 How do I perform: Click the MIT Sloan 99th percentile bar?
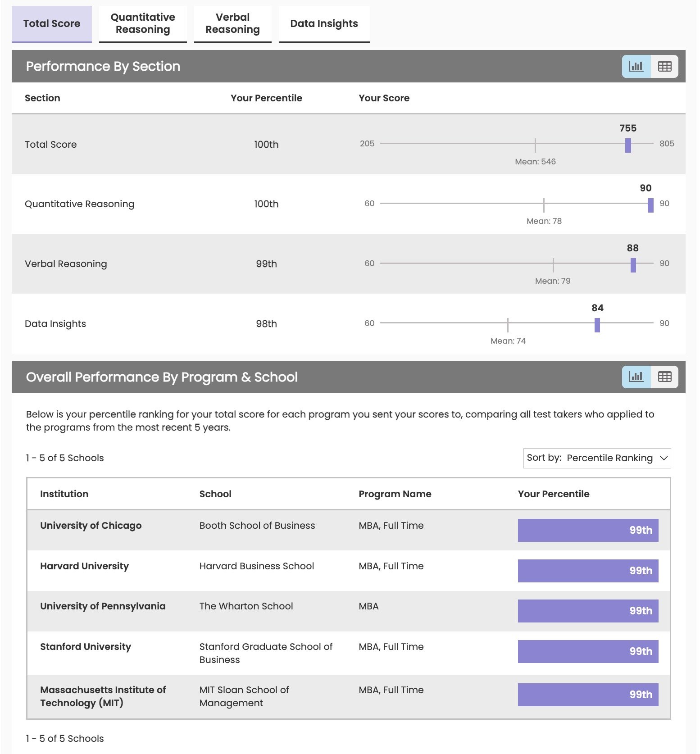(588, 695)
